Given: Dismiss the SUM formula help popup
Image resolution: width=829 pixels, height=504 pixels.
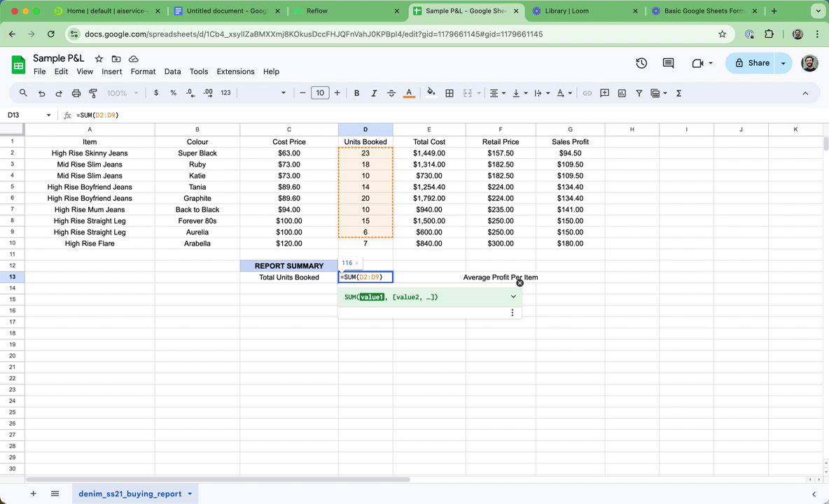Looking at the screenshot, I should tap(520, 283).
